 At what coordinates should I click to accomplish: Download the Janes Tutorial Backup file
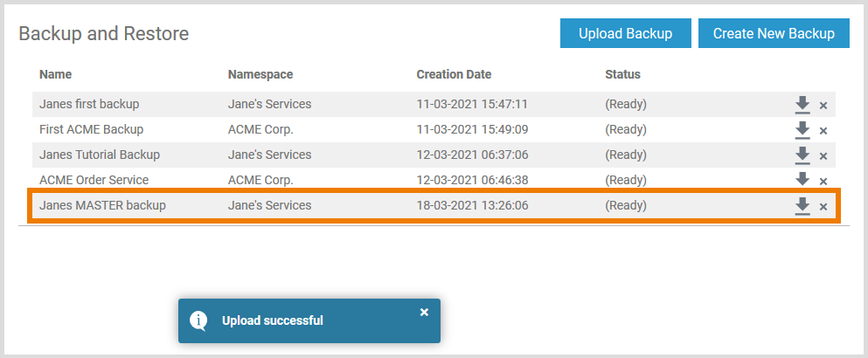point(802,155)
